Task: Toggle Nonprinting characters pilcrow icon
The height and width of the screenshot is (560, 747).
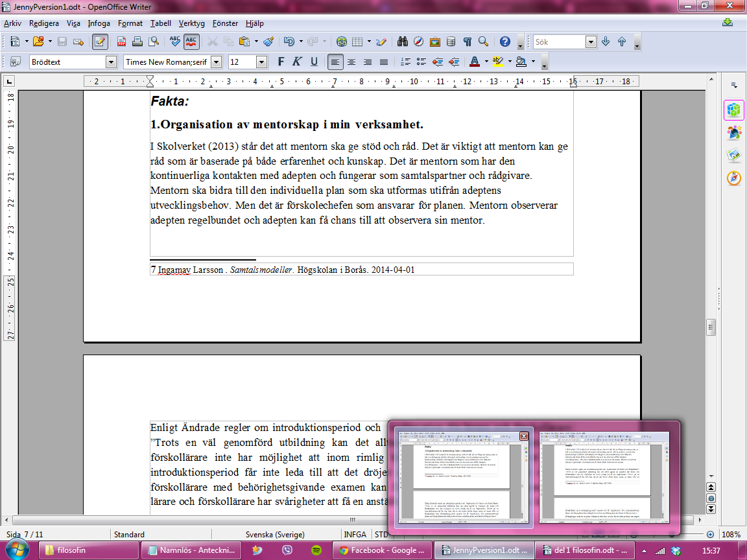Action: click(x=468, y=42)
